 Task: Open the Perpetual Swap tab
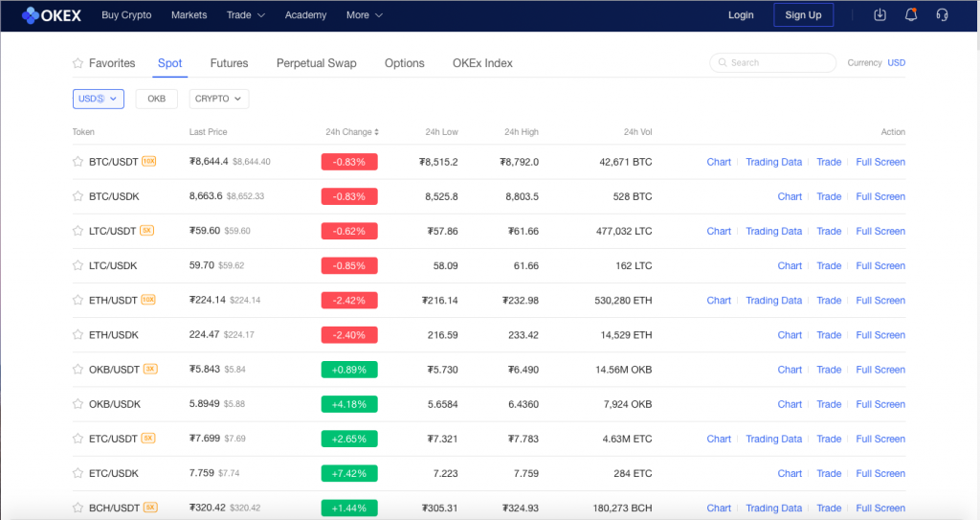click(x=316, y=63)
